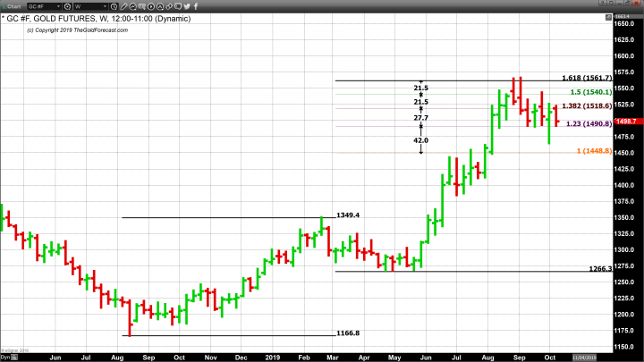Click the 1349.4 resistance line label
Viewport: 644px width, 362px height.
click(x=348, y=215)
